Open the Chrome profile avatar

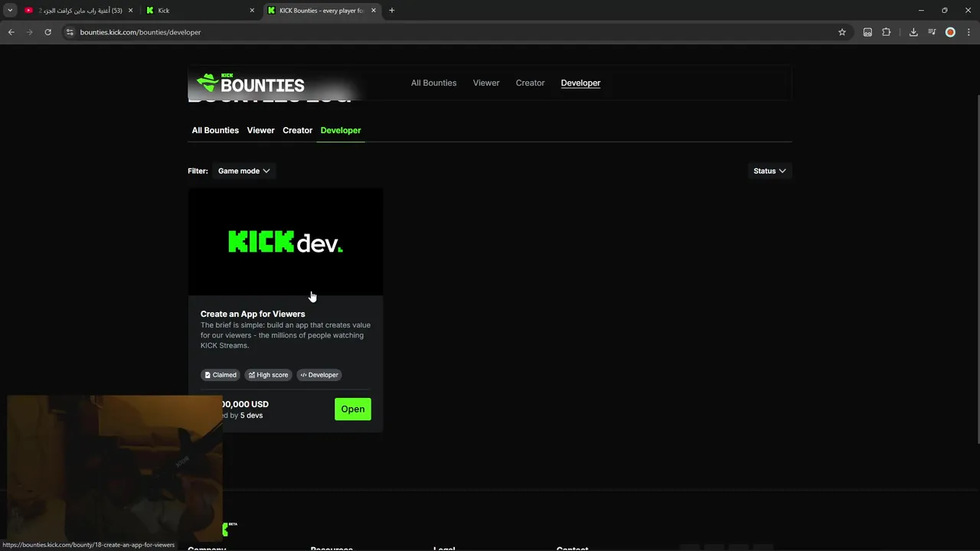[x=950, y=32]
